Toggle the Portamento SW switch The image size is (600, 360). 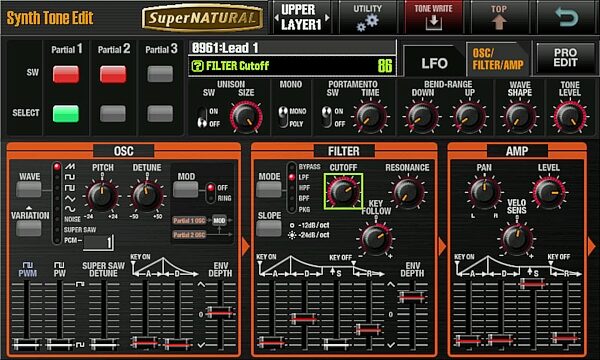click(x=326, y=117)
